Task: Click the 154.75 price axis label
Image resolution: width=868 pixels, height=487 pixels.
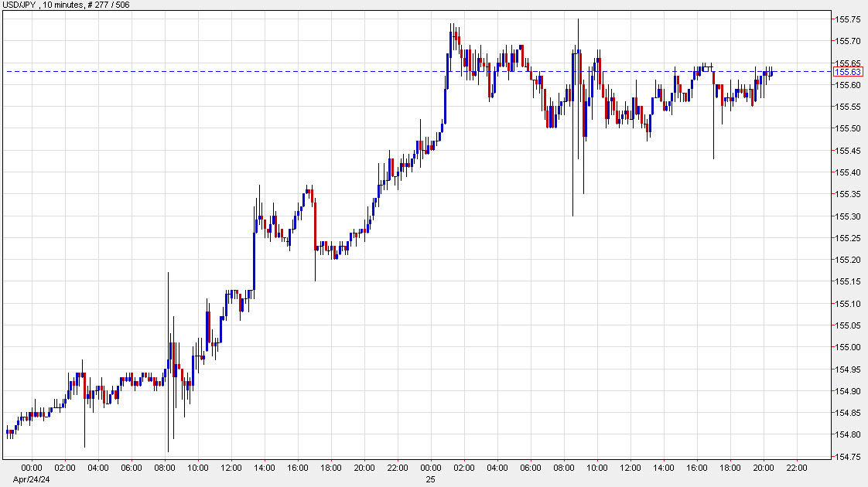Action: point(848,457)
